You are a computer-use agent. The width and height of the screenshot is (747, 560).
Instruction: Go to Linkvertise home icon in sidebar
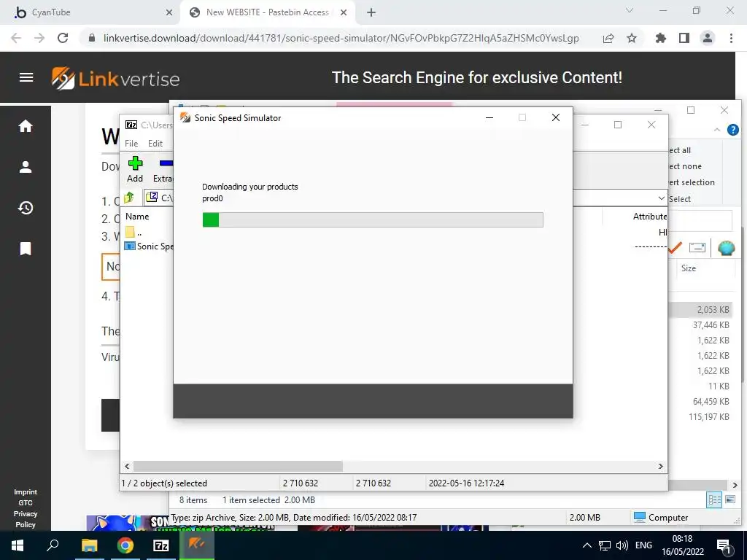(26, 126)
